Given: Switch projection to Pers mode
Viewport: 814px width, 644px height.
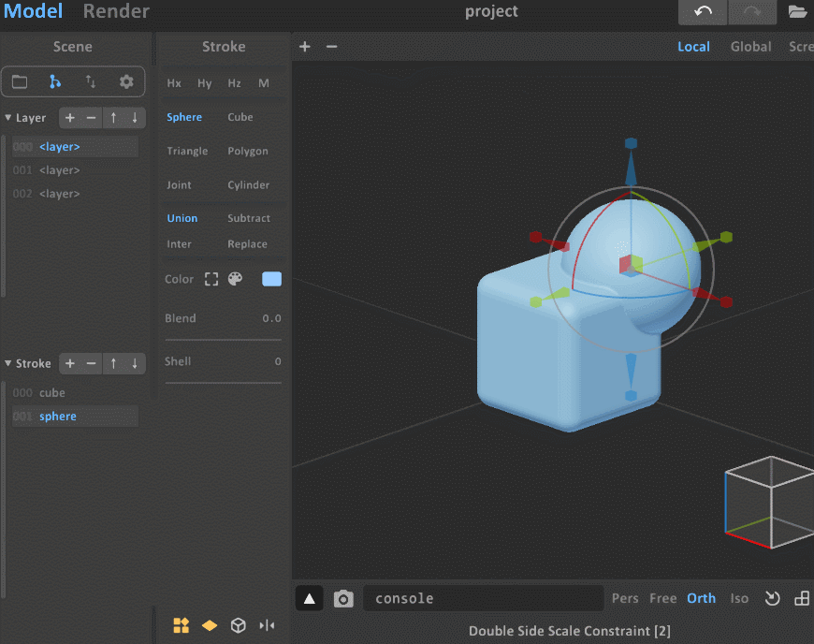Looking at the screenshot, I should click(625, 599).
